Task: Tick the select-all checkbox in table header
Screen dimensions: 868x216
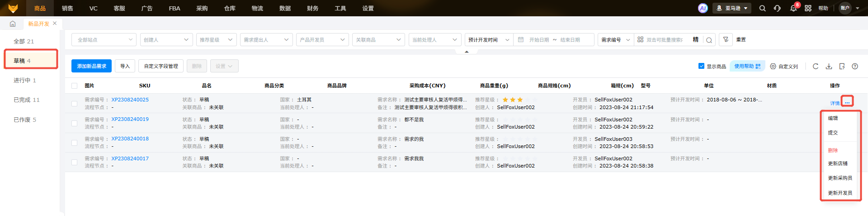Action: point(75,86)
